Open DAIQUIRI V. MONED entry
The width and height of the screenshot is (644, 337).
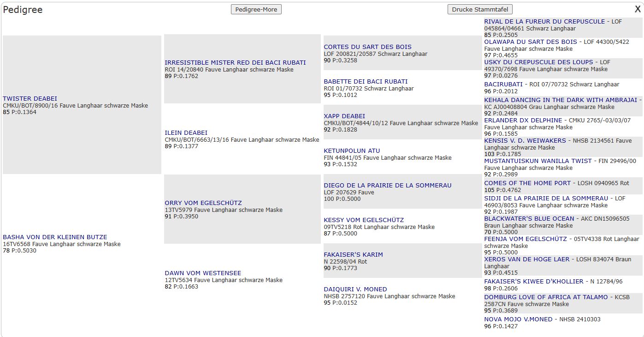pos(355,289)
